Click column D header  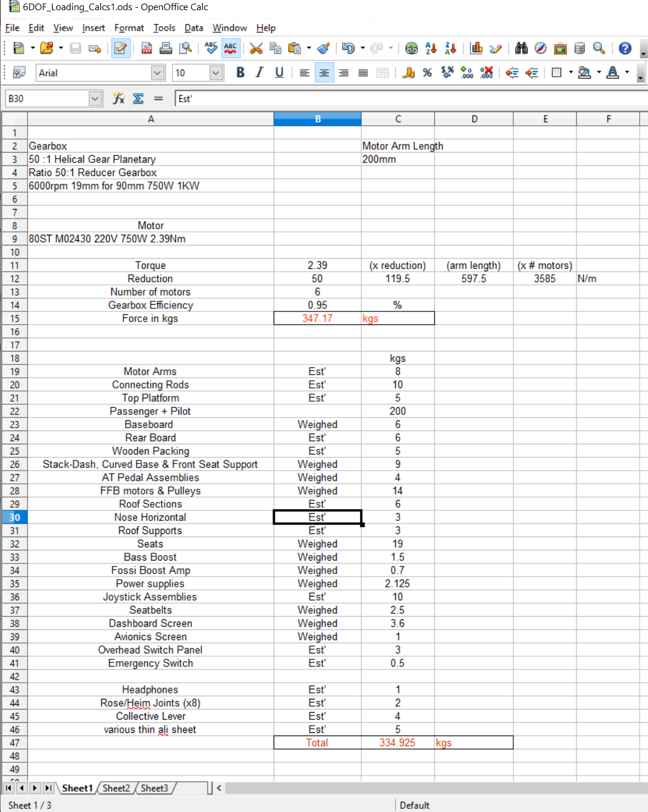click(x=474, y=119)
